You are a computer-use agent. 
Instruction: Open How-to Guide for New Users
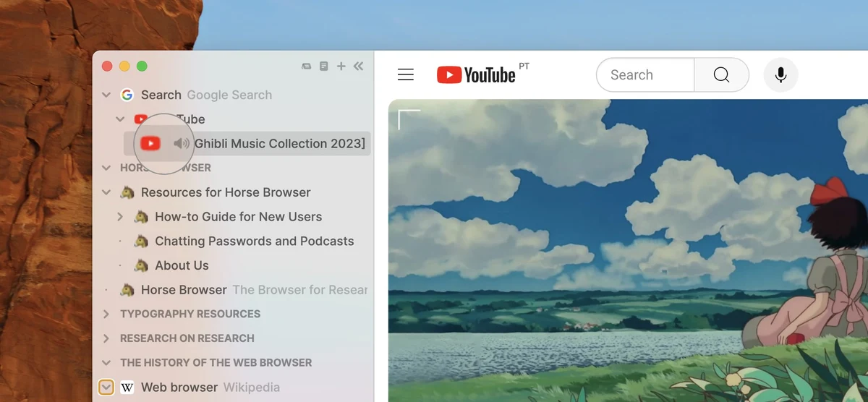click(239, 217)
